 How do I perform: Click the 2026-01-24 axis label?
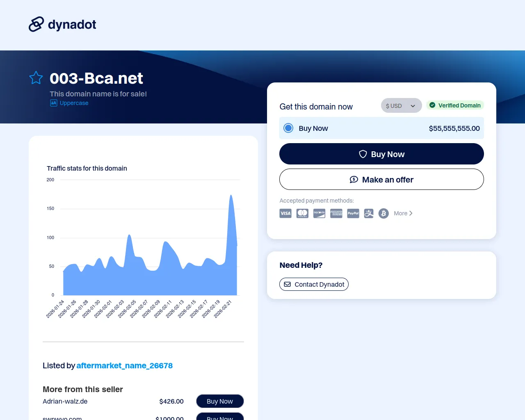[55, 308]
